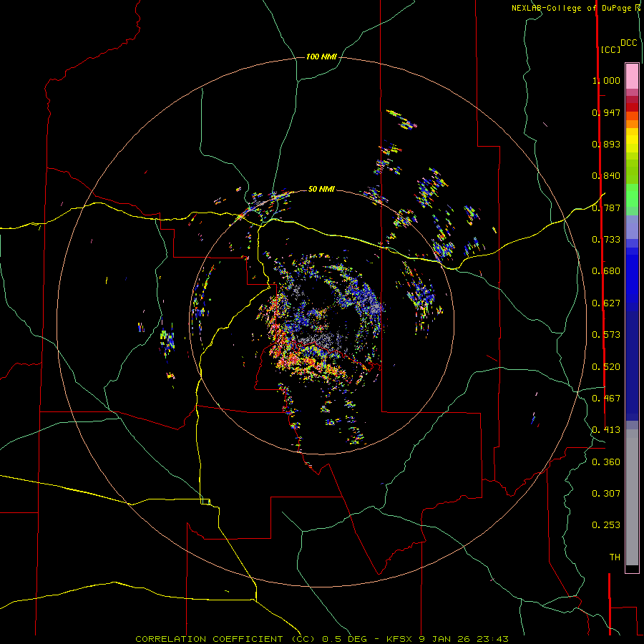Click the 0.360 legend value
The width and height of the screenshot is (644, 644).
tap(606, 462)
